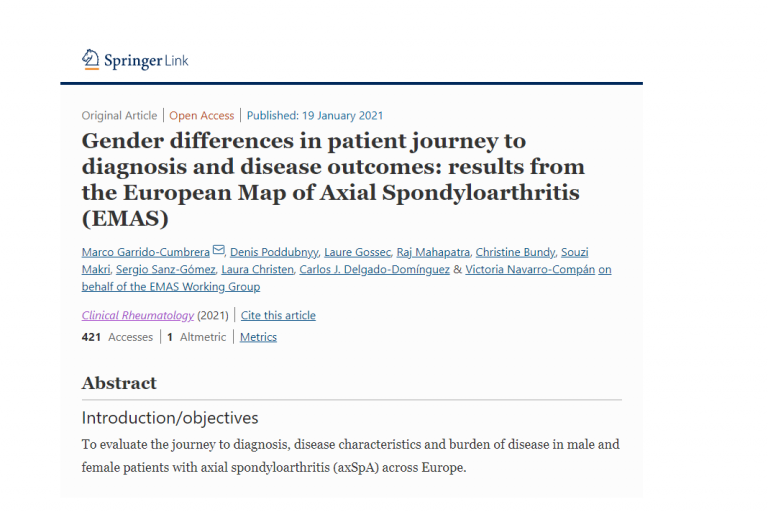Screen dimensions: 768x512
Task: Click Souzi Makri author link
Action: pos(574,252)
